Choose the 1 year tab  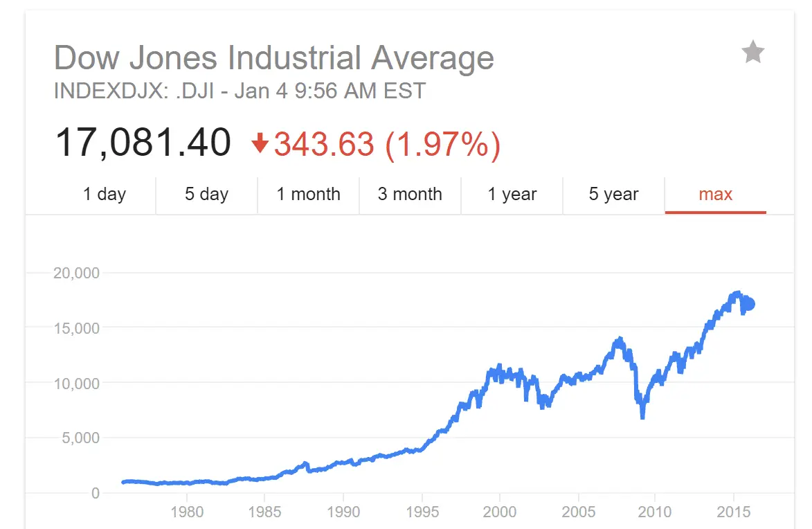pyautogui.click(x=512, y=195)
